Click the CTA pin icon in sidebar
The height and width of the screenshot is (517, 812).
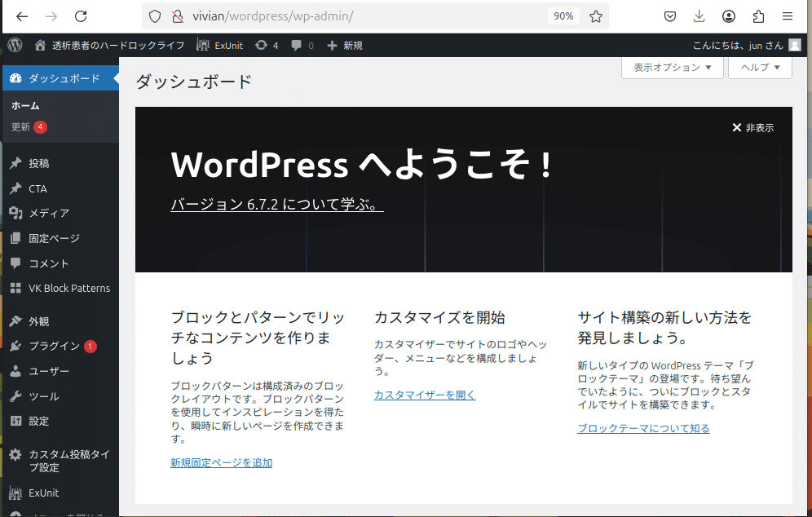coord(15,188)
